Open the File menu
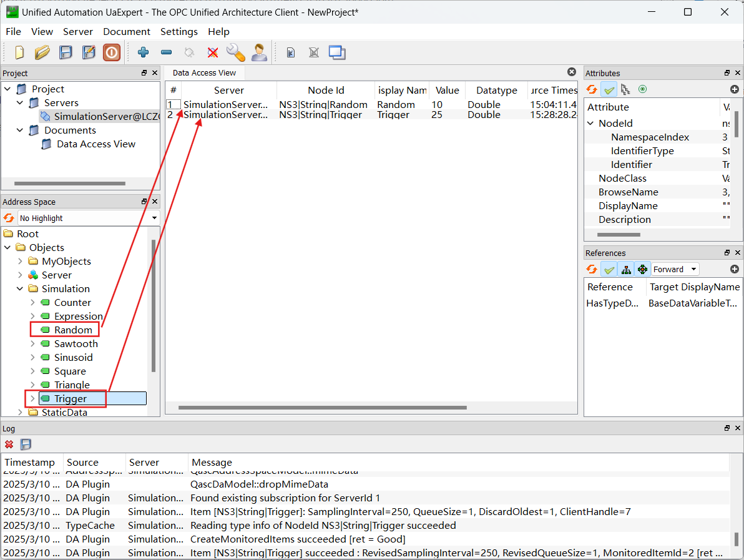This screenshot has height=560, width=744. point(13,31)
